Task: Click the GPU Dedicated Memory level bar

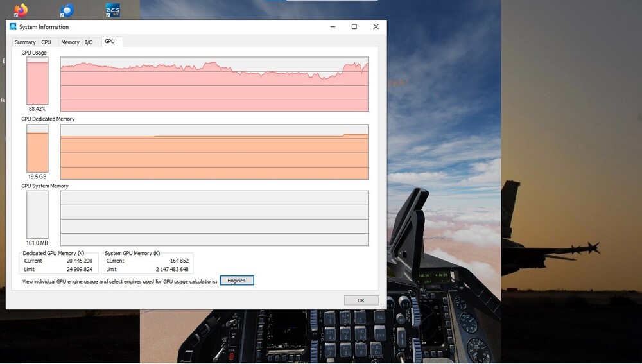Action: click(x=37, y=148)
